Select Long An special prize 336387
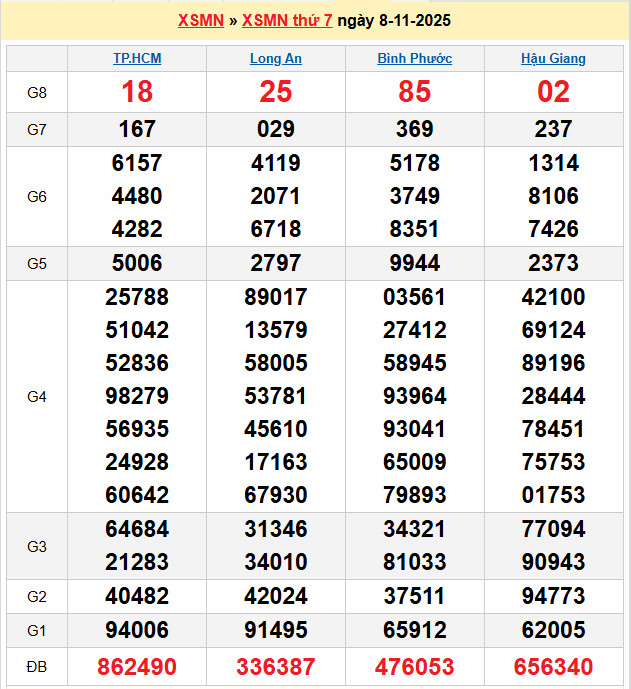The width and height of the screenshot is (631, 689). point(276,667)
